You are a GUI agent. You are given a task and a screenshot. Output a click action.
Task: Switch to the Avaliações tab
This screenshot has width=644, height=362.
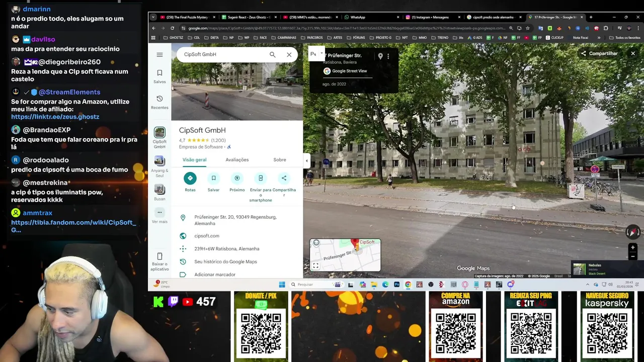237,160
